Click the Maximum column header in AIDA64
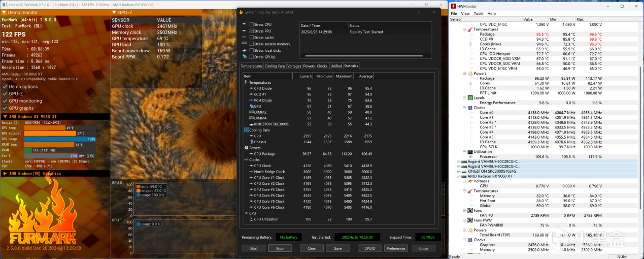 click(344, 76)
